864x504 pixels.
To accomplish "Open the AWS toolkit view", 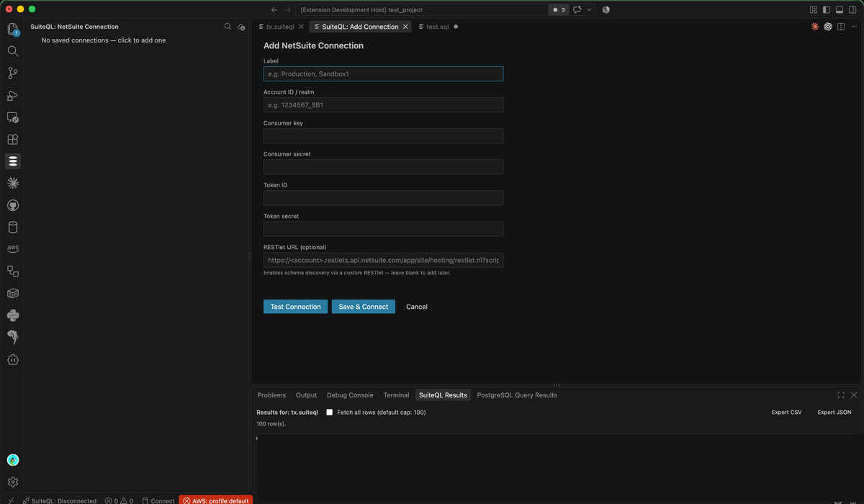I will (x=12, y=248).
